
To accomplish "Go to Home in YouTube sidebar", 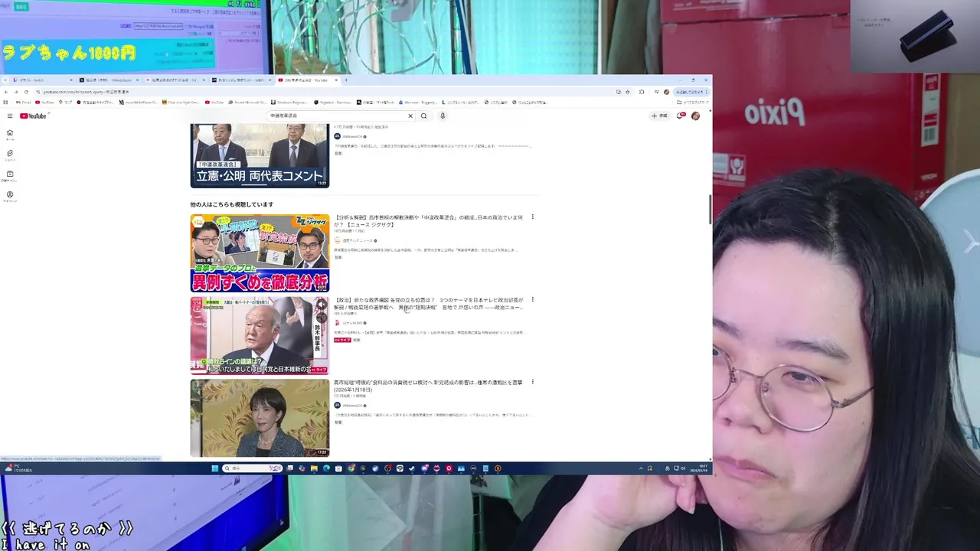I will [x=10, y=135].
